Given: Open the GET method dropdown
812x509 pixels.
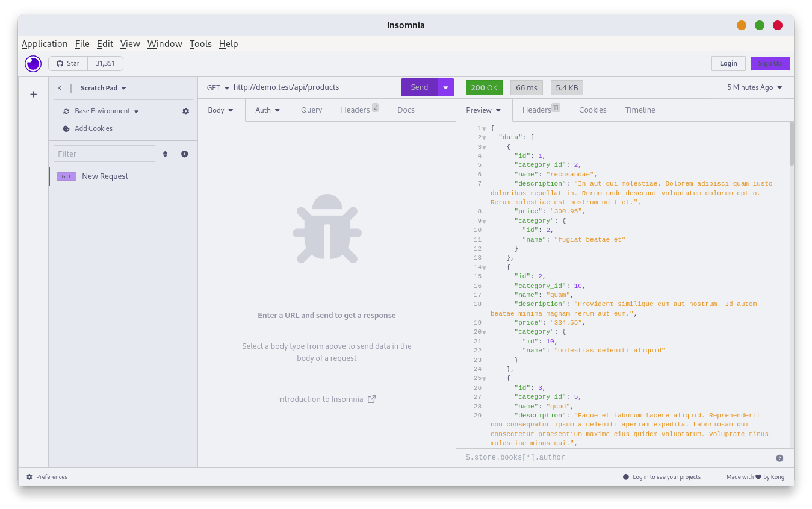Looking at the screenshot, I should point(218,87).
